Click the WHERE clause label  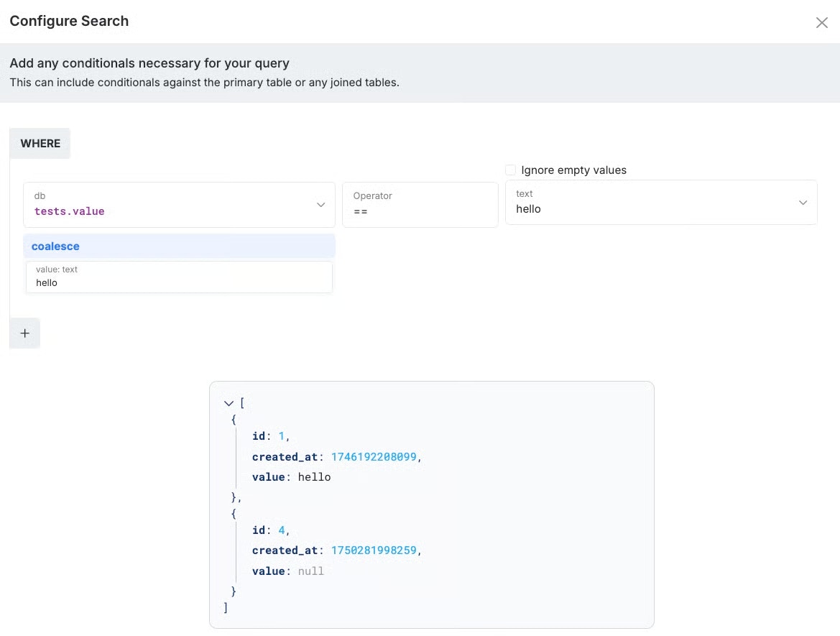(x=40, y=144)
